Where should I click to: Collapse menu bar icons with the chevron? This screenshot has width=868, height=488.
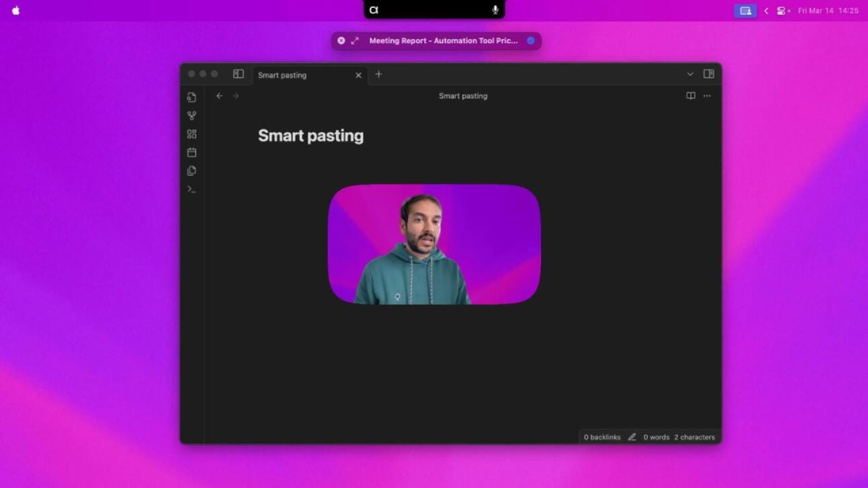[x=766, y=11]
